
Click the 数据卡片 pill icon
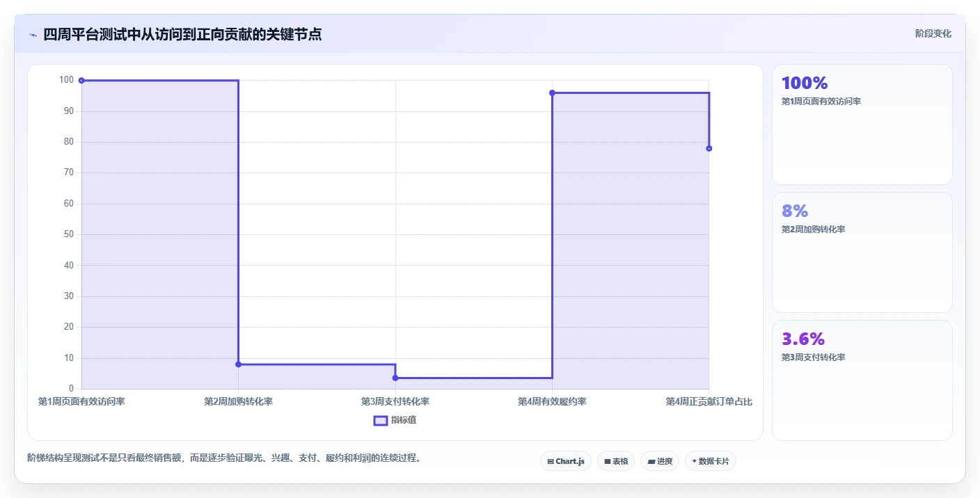pos(694,461)
